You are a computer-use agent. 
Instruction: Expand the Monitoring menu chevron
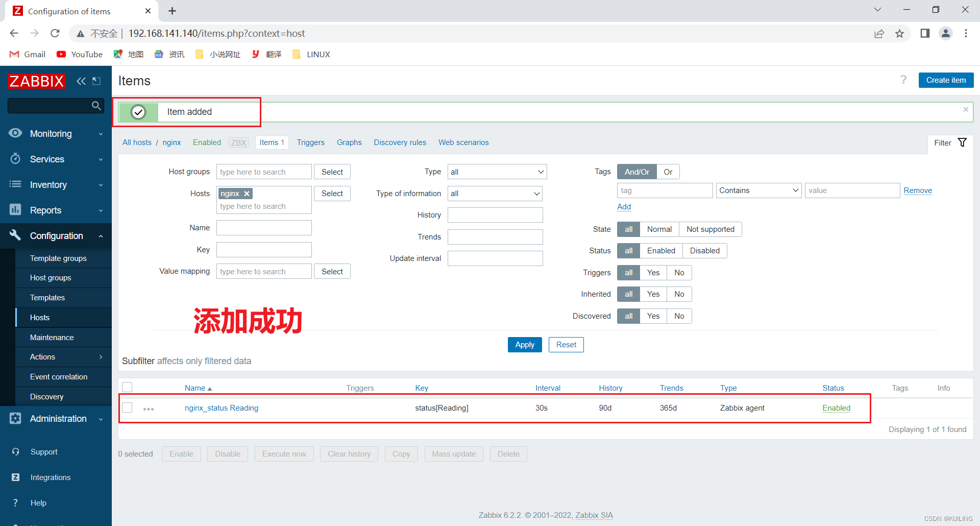[101, 134]
